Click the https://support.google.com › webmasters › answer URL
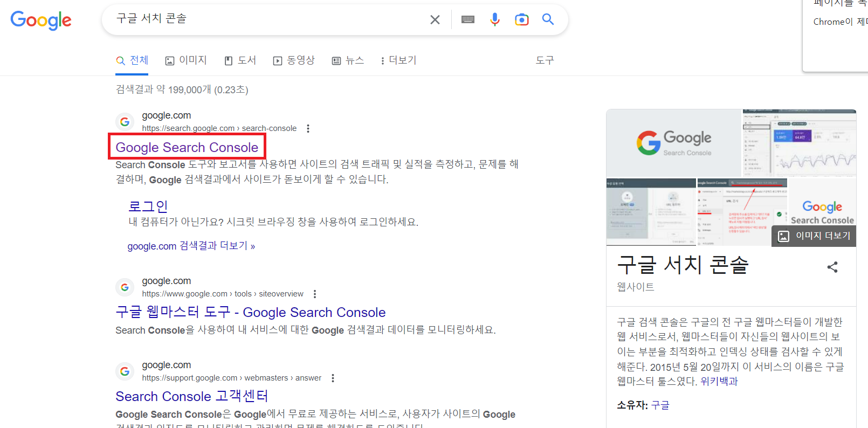Viewport: 868px width, 428px height. click(232, 378)
